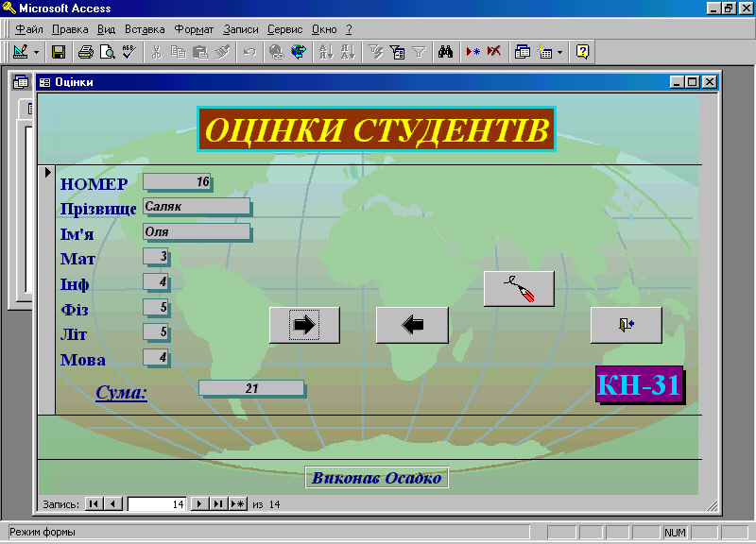This screenshot has width=756, height=544.
Task: Toggle the Web toolbar globe icon
Action: [x=299, y=52]
